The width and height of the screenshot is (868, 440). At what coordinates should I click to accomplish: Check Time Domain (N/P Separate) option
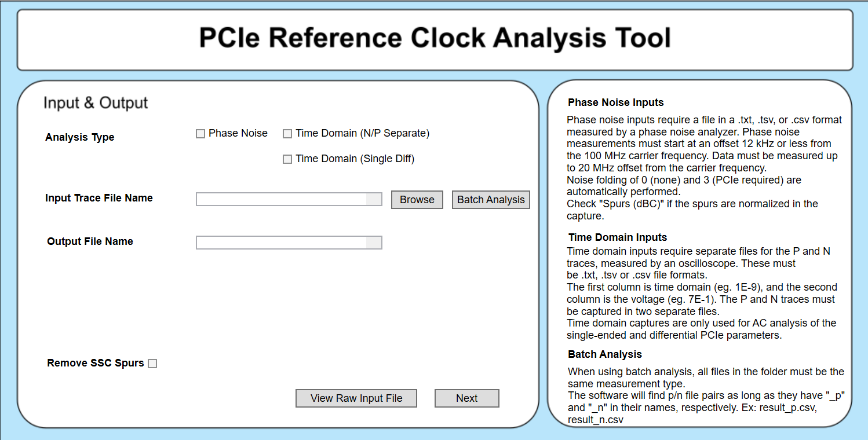(x=287, y=134)
